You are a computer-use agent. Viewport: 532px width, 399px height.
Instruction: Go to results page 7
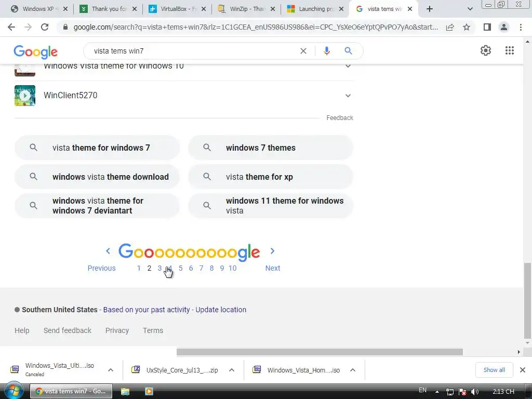pos(201,268)
